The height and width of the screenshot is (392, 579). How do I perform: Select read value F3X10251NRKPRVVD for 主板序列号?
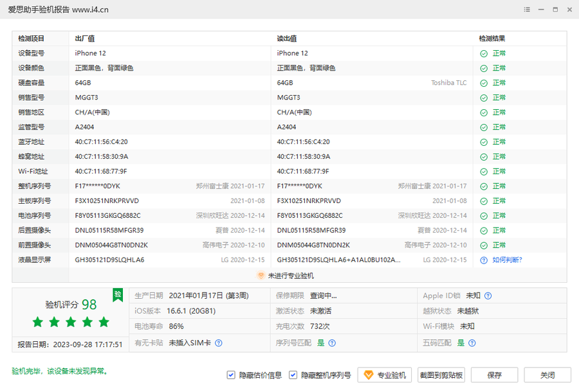coord(309,201)
